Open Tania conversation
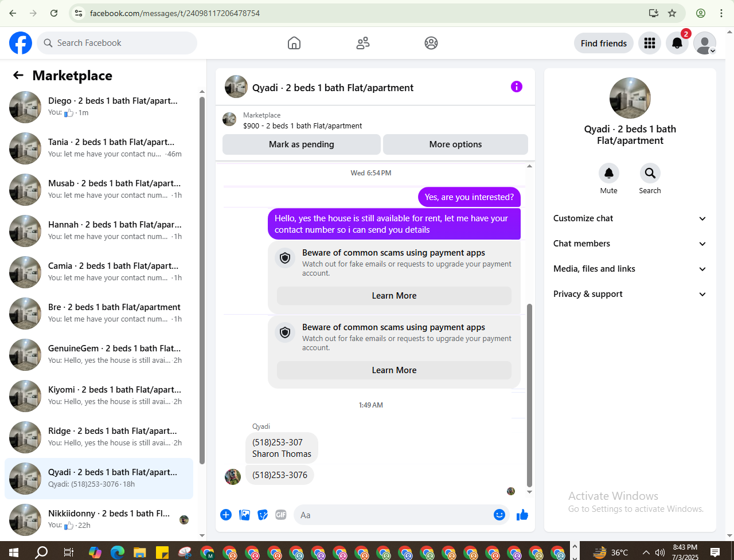This screenshot has height=560, width=734. point(99,148)
